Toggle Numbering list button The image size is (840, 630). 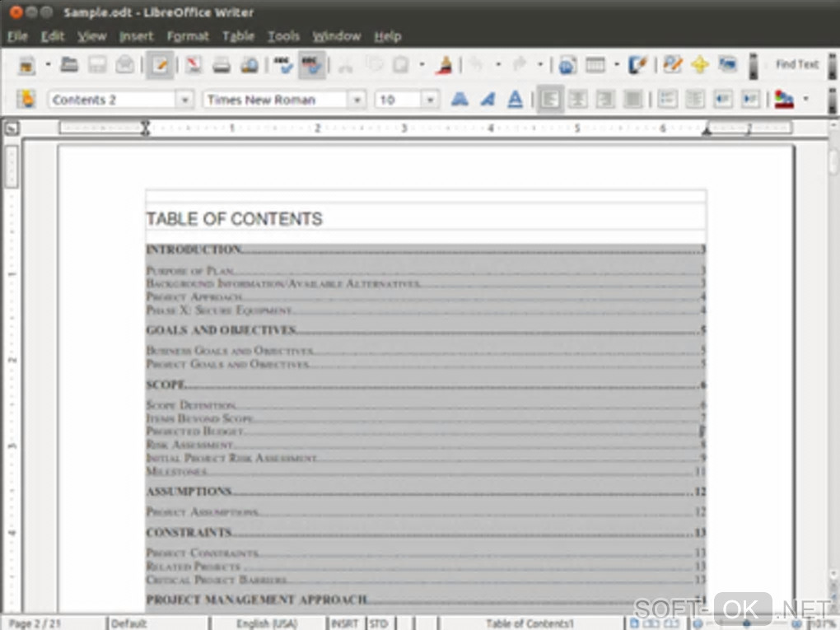pyautogui.click(x=667, y=99)
